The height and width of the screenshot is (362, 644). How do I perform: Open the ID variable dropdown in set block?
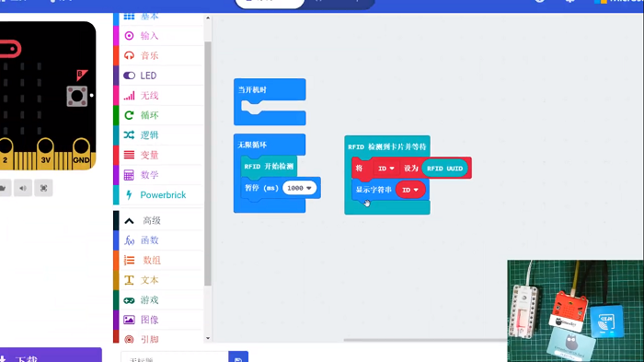coord(385,169)
